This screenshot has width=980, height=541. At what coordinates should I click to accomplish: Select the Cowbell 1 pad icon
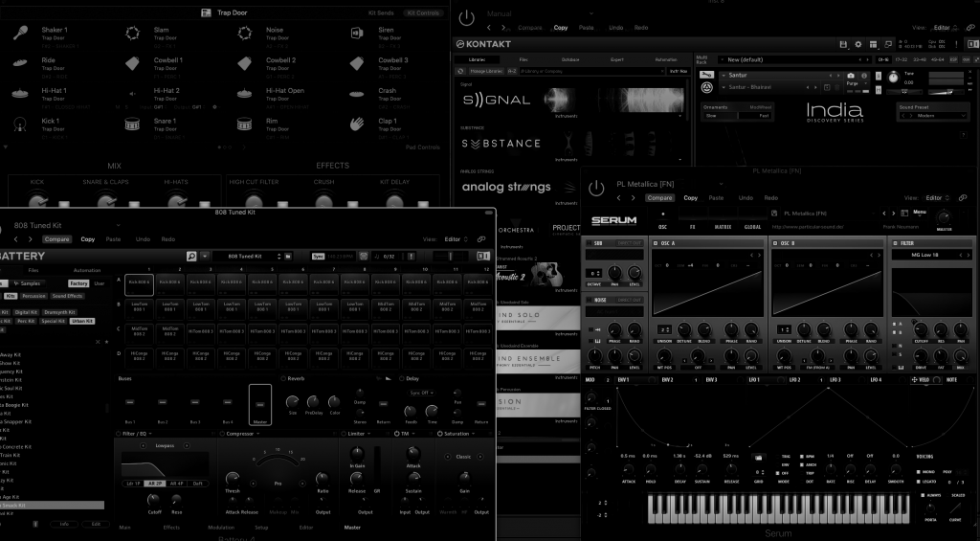(x=132, y=63)
